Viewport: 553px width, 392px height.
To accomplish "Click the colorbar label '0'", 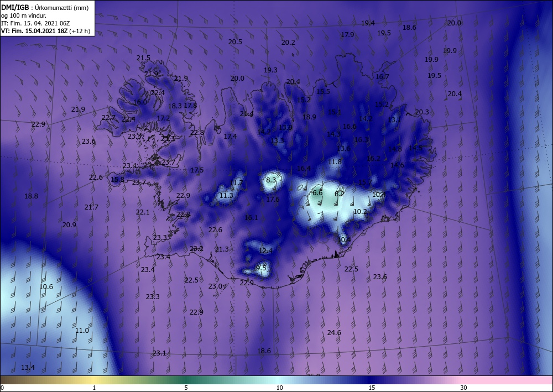I will click(2, 388).
